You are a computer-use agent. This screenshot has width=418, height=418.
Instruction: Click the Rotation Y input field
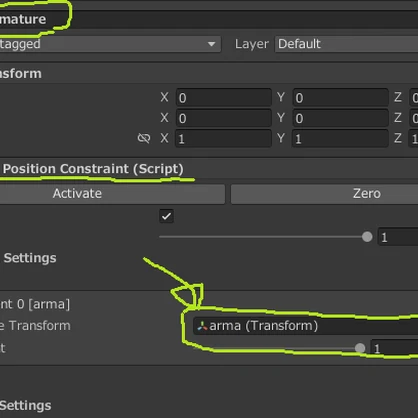(x=340, y=118)
